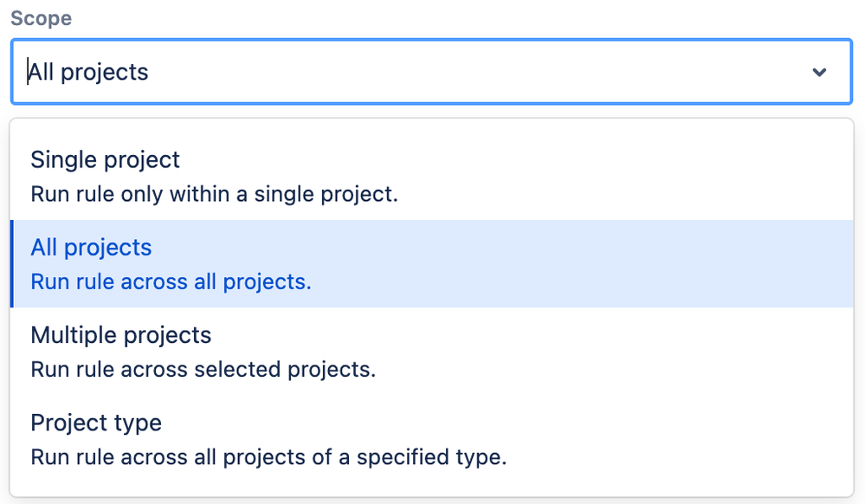Screen dimensions: 865x504
Task: Select the "Project type" option
Action: pyautogui.click(x=96, y=423)
